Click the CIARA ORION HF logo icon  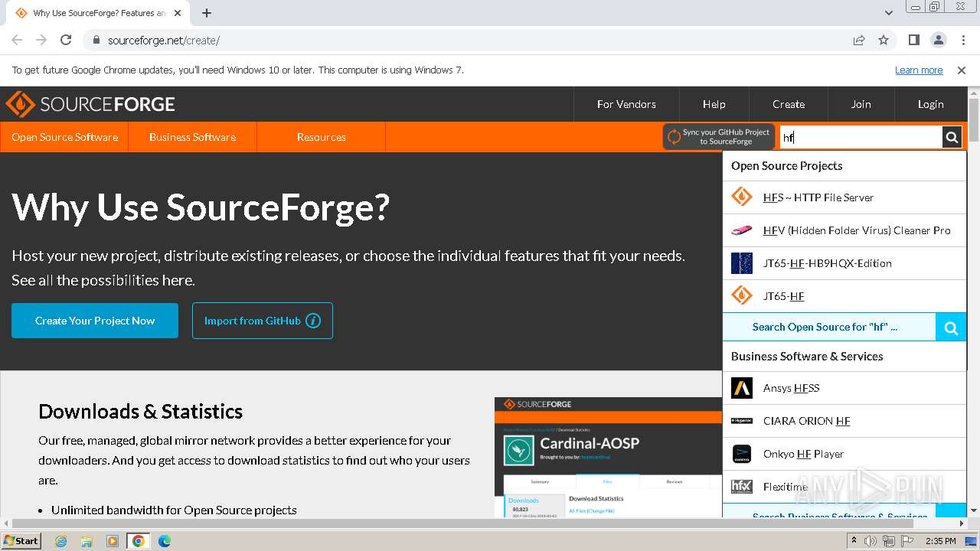point(741,421)
